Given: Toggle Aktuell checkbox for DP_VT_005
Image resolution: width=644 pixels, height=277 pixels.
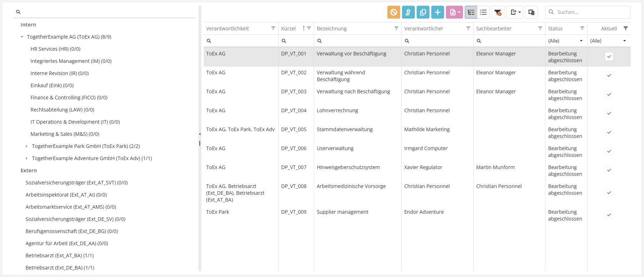Looking at the screenshot, I should pyautogui.click(x=609, y=132).
